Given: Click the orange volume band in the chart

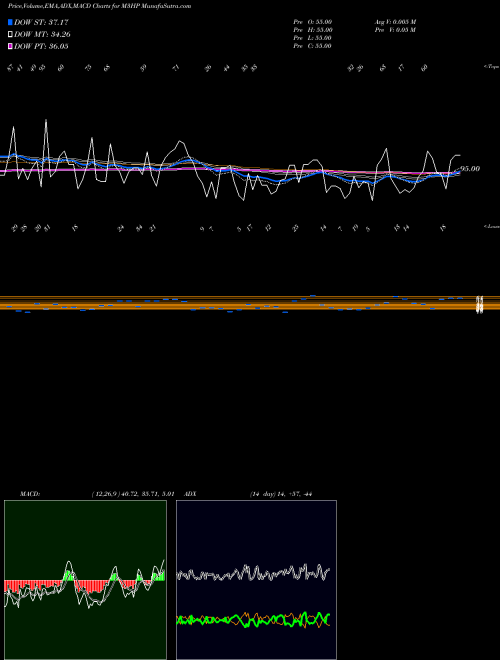Looking at the screenshot, I should (x=250, y=303).
